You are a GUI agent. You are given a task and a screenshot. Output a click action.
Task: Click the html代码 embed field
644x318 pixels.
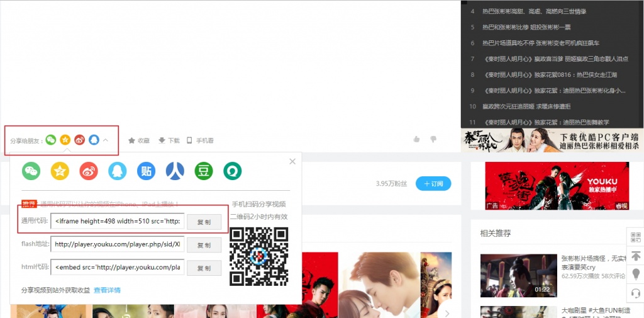pyautogui.click(x=118, y=267)
